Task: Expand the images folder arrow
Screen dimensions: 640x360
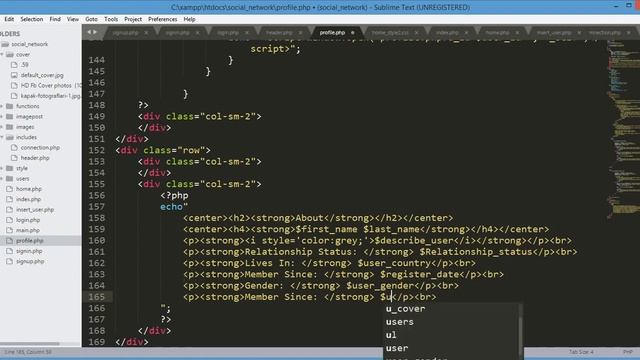Action: pyautogui.click(x=2, y=127)
